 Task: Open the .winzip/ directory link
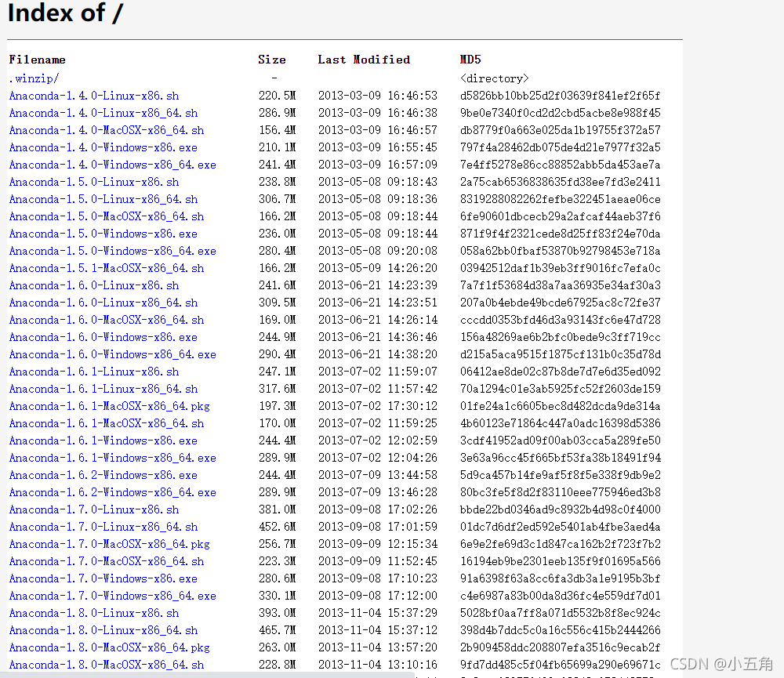(x=34, y=78)
